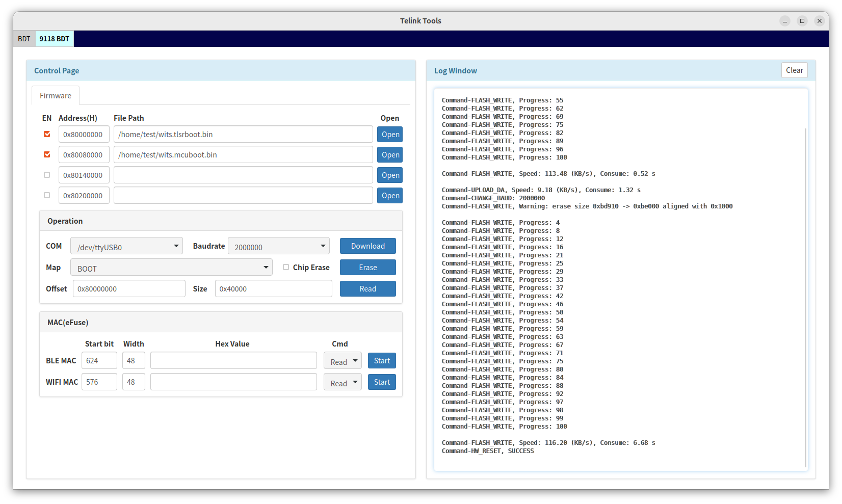Click the 'Command-UPLOAD_DA, Speed: 9.18' log line
Viewport: 842px width, 504px height.
click(x=541, y=190)
